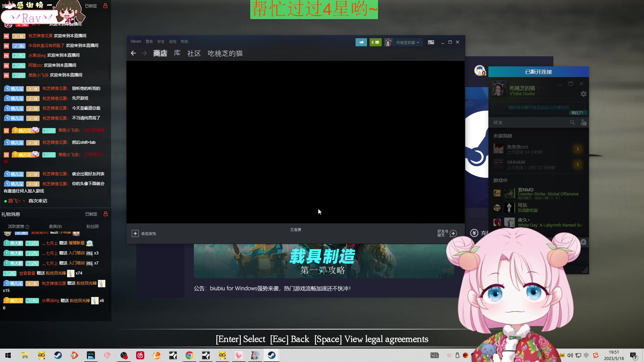Switch to 社区 tab in Steam
644x362 pixels.
[194, 53]
